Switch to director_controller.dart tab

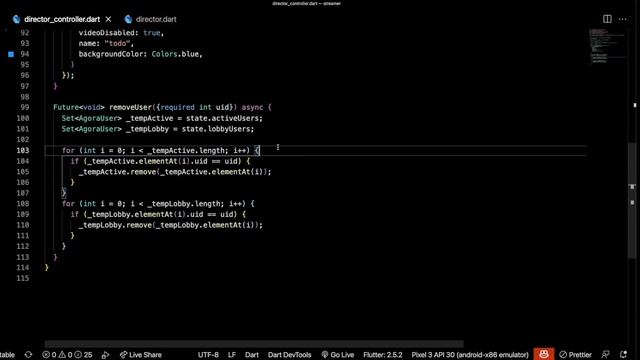click(62, 19)
